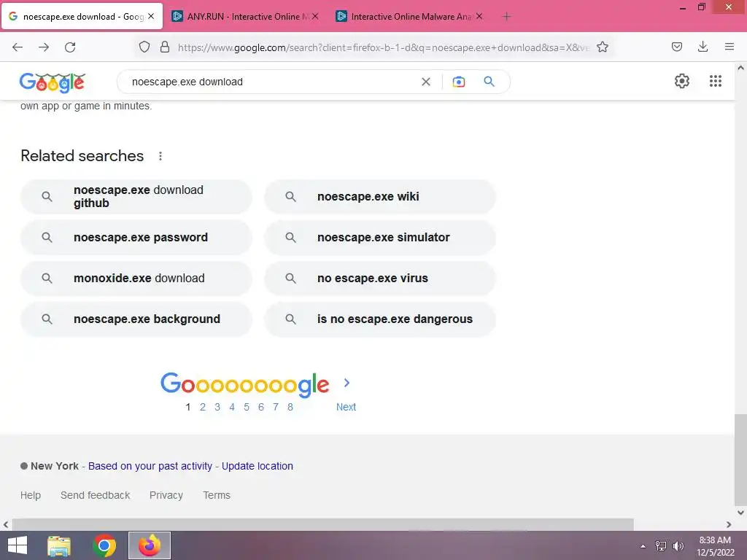
Task: Close Interactive Online Malware Analysis tab
Action: 479,16
